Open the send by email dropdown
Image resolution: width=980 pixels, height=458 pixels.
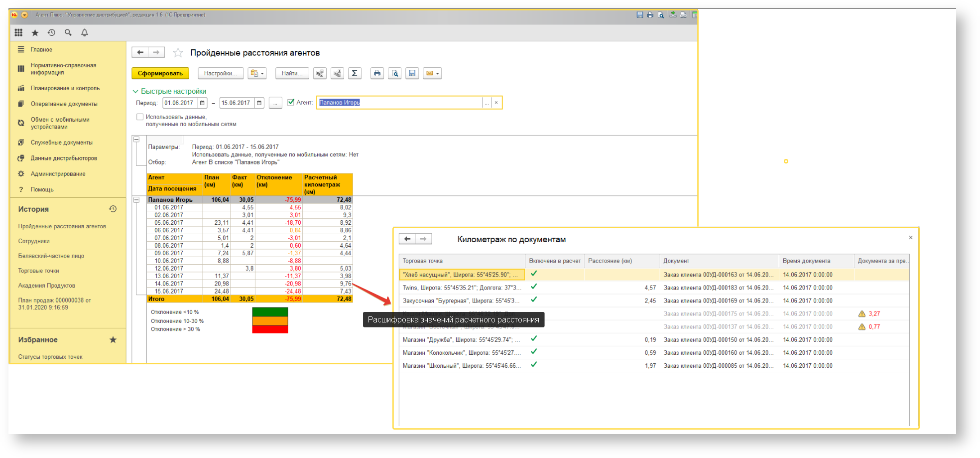click(x=432, y=73)
